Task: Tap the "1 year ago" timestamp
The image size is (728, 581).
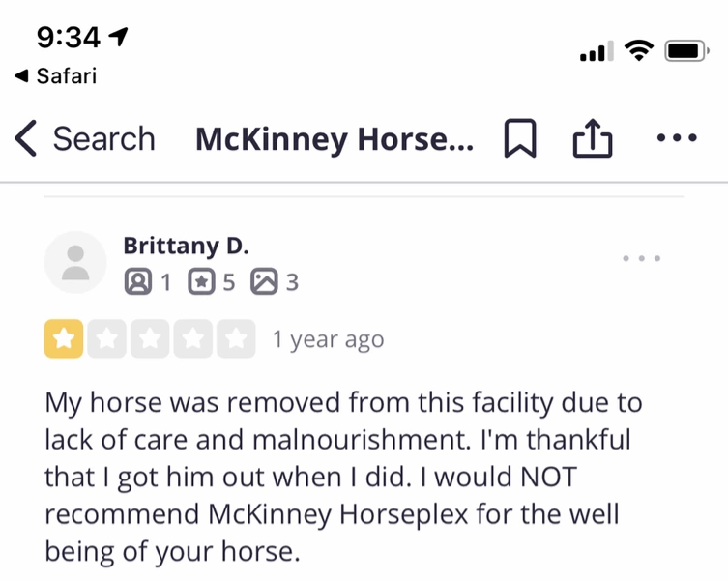Action: tap(328, 340)
